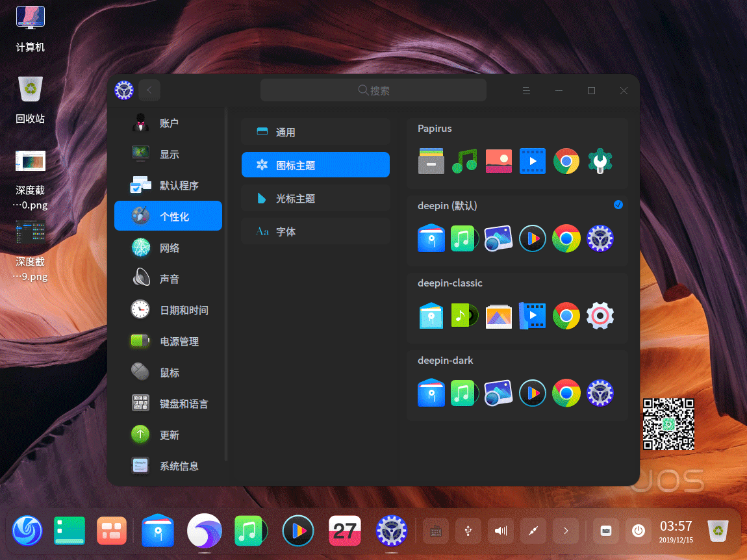Open the hamburger menu in title bar

[527, 90]
